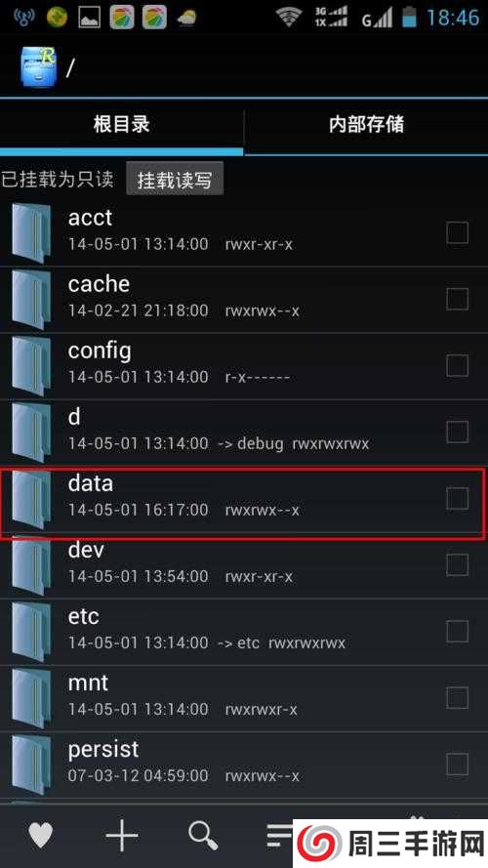
Task: Tap the heart bookmarks icon
Action: [40, 835]
